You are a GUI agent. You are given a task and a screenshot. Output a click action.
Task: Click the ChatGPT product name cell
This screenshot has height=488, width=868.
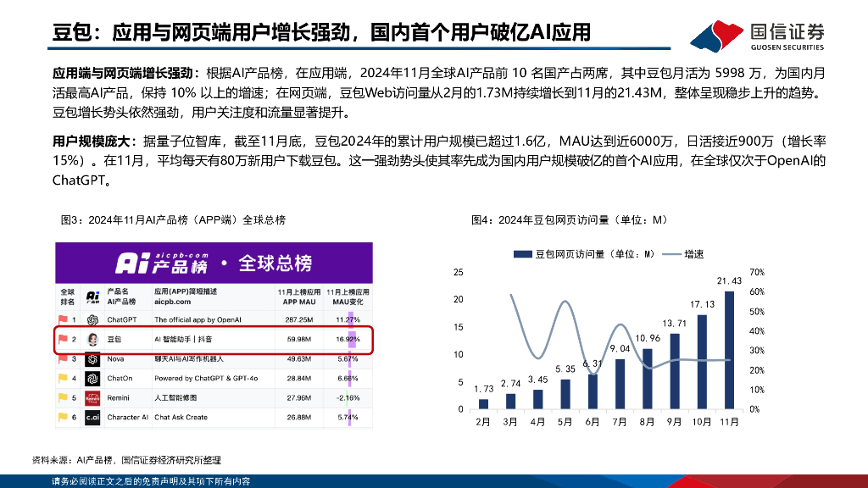click(122, 319)
